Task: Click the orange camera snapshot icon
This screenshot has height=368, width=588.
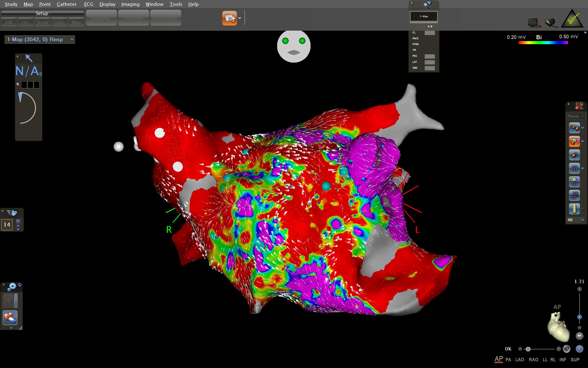Action: (x=229, y=18)
